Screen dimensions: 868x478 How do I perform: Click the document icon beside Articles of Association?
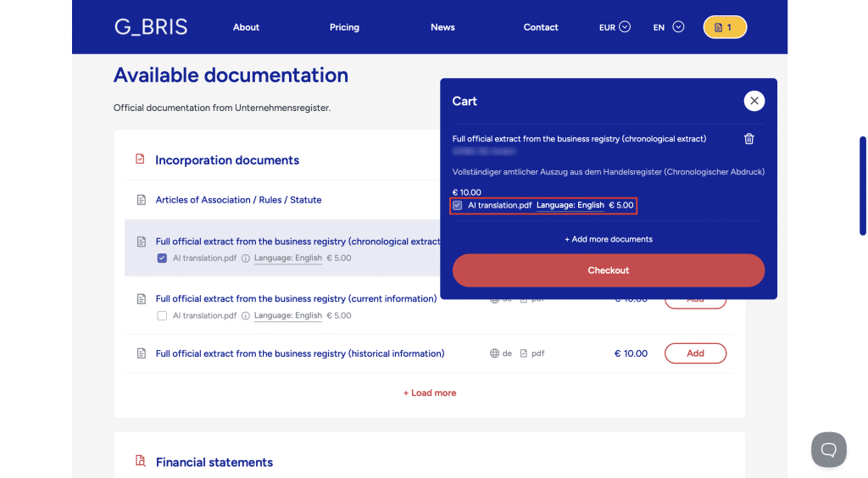tap(142, 200)
